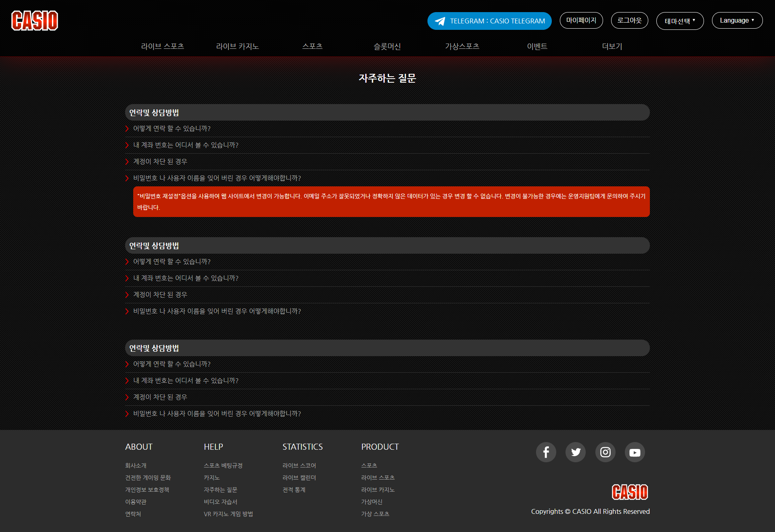Click the Facebook icon in the footer
This screenshot has width=775, height=532.
546,452
